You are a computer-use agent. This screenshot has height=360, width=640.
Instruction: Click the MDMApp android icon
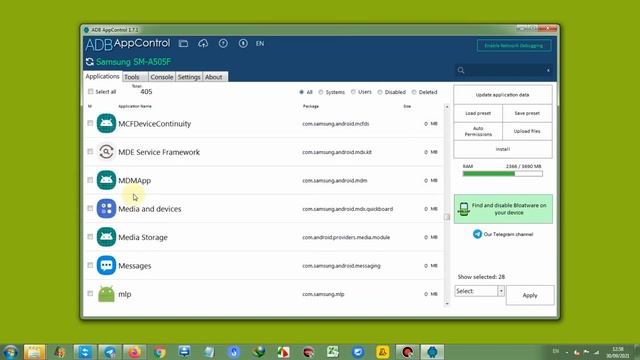click(106, 180)
